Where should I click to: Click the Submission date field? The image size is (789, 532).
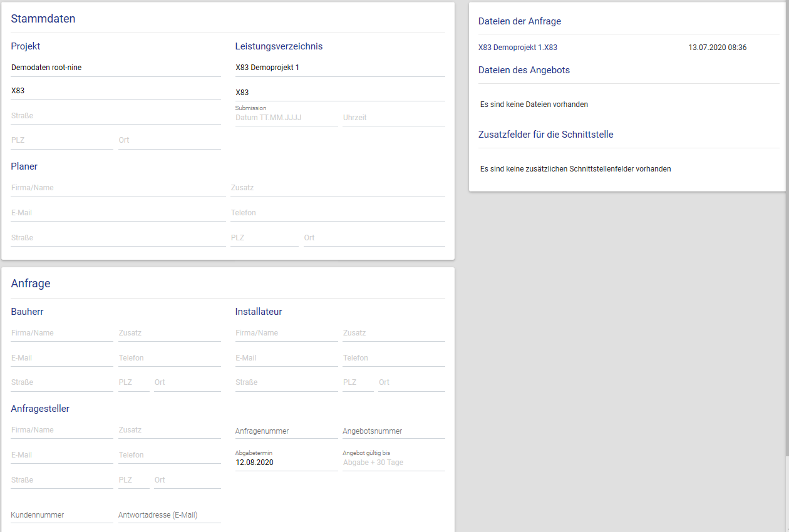[286, 117]
